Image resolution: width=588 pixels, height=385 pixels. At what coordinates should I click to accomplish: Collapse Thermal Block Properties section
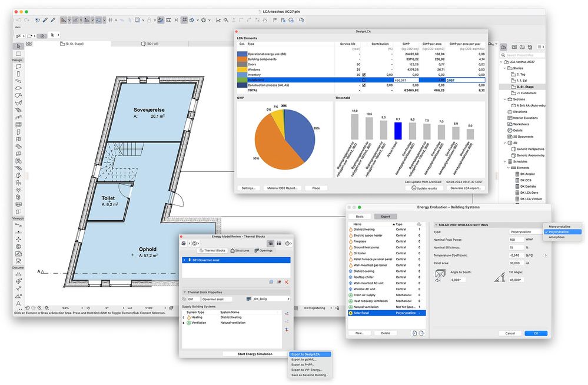pyautogui.click(x=184, y=292)
